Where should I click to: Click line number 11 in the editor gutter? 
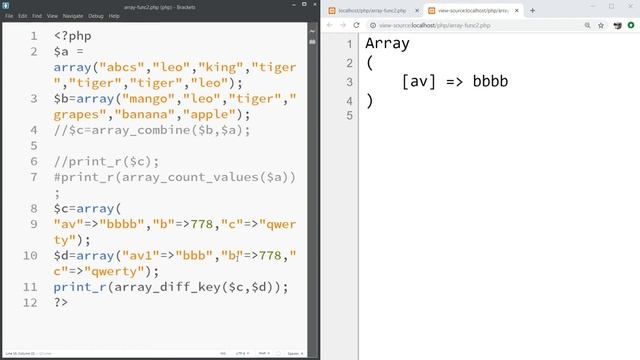click(x=30, y=287)
